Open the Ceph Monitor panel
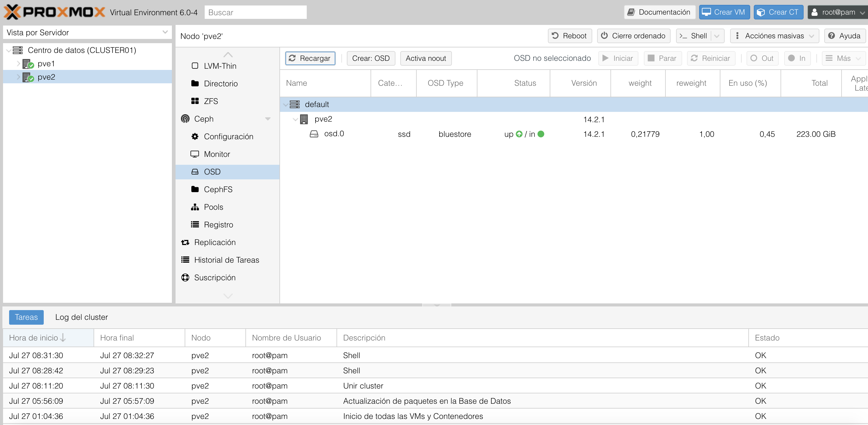This screenshot has height=425, width=868. [x=217, y=154]
